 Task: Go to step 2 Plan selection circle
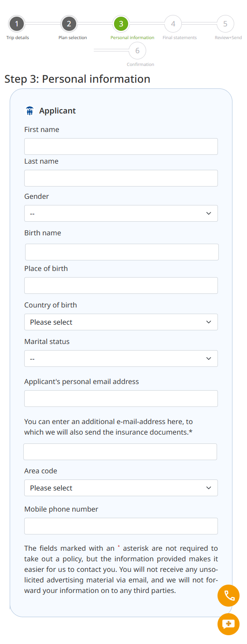(69, 24)
